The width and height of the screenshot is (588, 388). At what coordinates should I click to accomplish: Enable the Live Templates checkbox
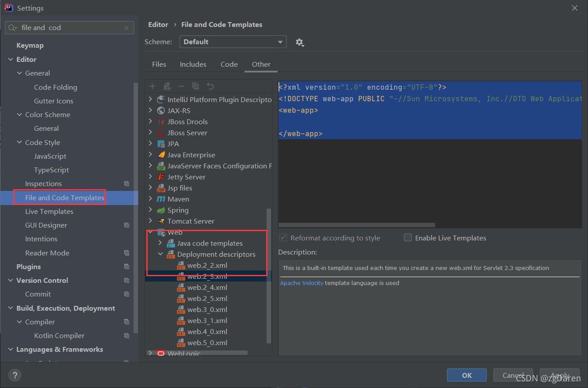pyautogui.click(x=408, y=238)
